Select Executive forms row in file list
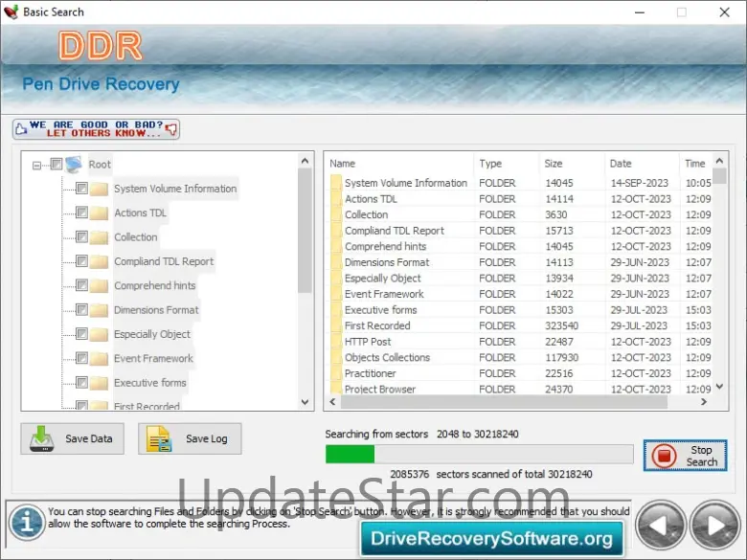747x560 pixels. point(520,310)
